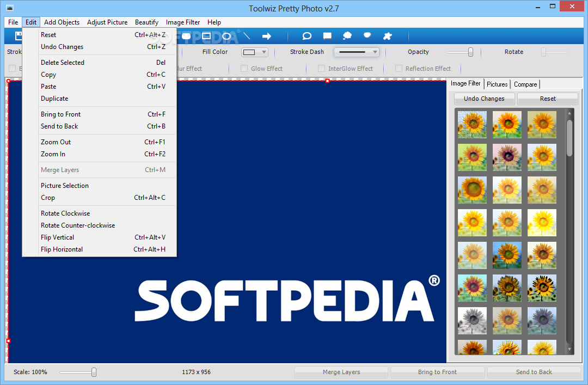The image size is (588, 385).
Task: Apply the grayscale sunflower filter
Action: pyautogui.click(x=472, y=321)
